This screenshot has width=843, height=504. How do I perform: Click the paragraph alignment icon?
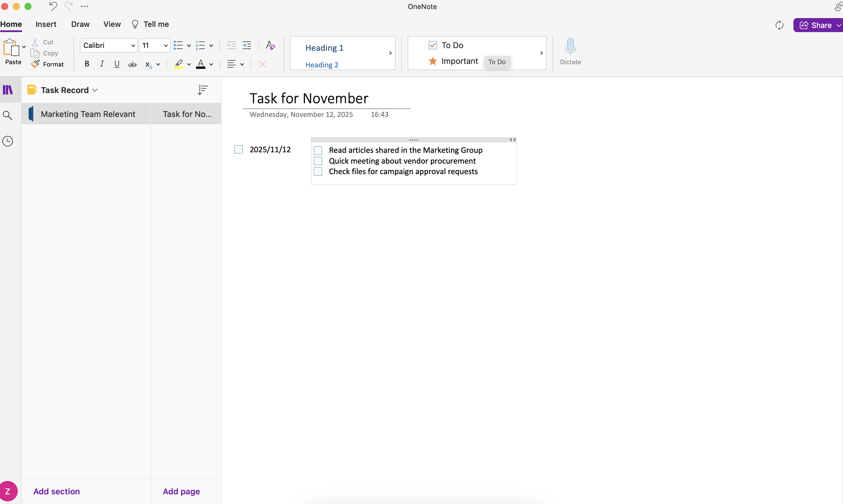coord(232,64)
